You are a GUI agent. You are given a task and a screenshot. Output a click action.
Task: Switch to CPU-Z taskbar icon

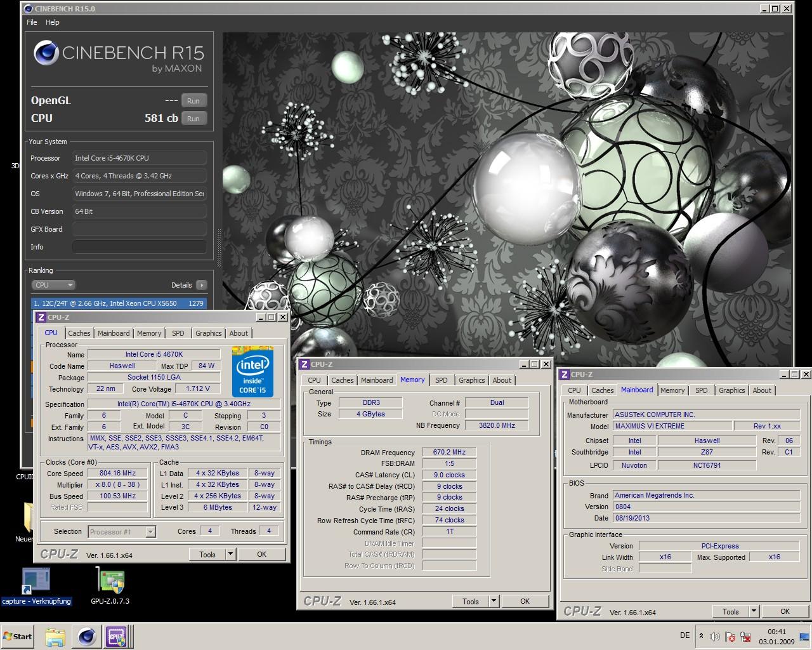coord(116,637)
